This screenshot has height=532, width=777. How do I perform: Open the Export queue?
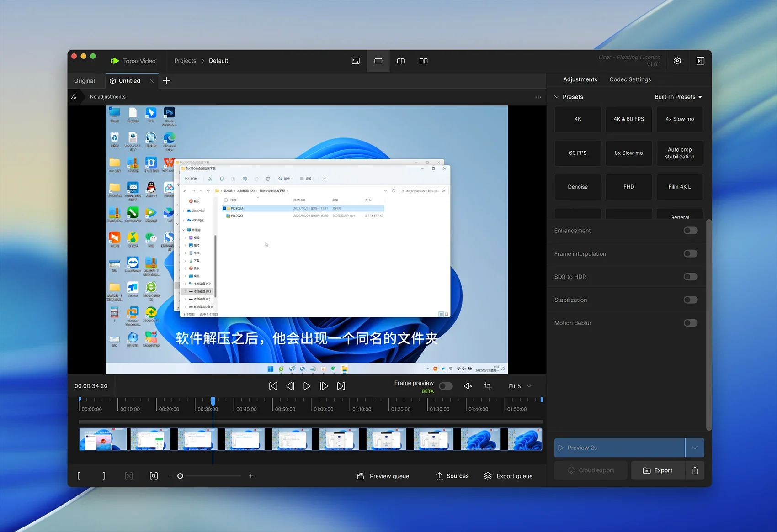coord(508,476)
